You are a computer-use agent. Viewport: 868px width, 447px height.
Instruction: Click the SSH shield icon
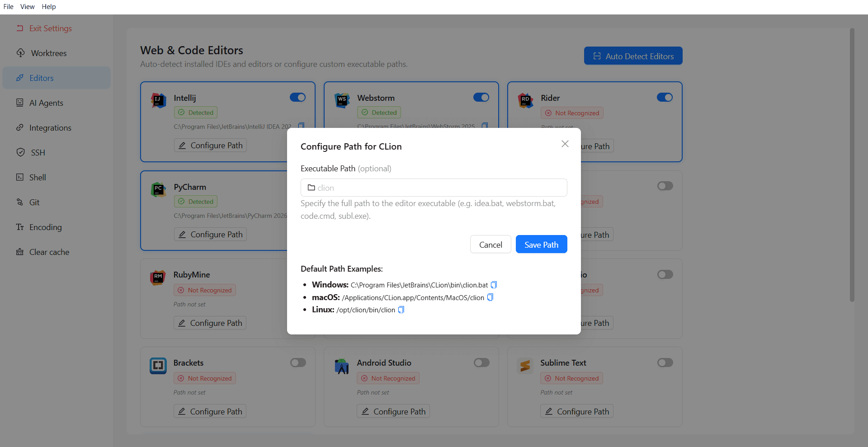(20, 152)
